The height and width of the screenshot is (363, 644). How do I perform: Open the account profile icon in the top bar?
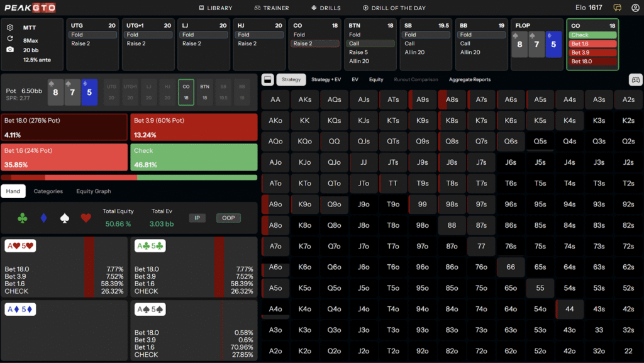click(x=634, y=8)
